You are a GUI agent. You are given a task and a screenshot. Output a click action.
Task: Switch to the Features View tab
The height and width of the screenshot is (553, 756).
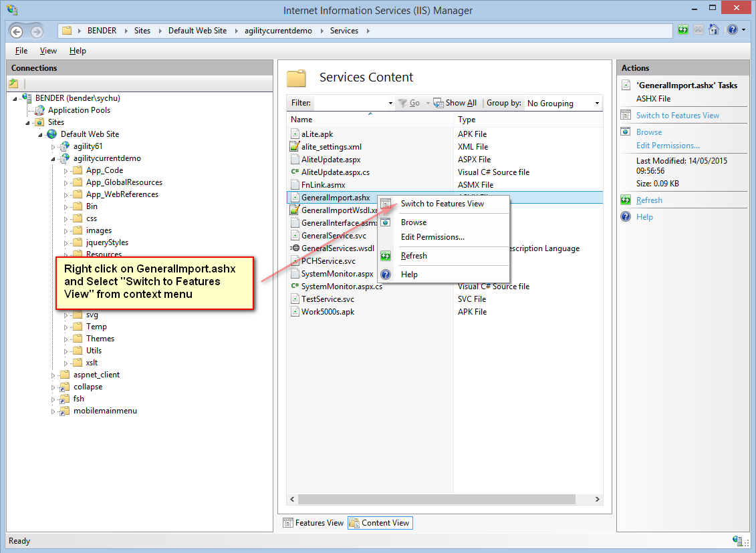(313, 523)
